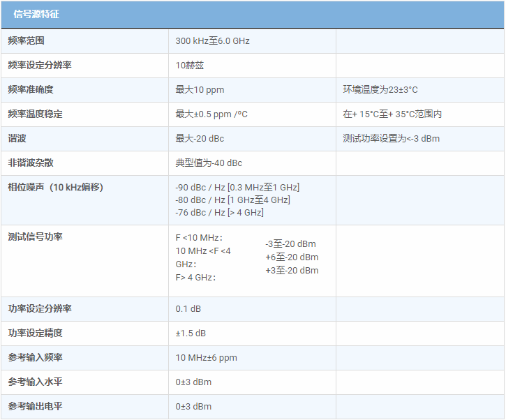Click the 10赫兹 value cell
This screenshot has height=420, width=506.
pyautogui.click(x=189, y=66)
